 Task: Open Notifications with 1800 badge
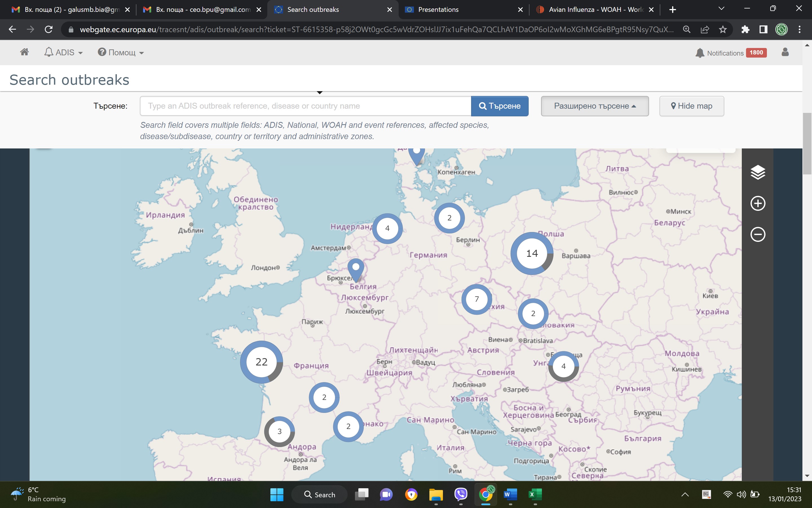coord(731,53)
